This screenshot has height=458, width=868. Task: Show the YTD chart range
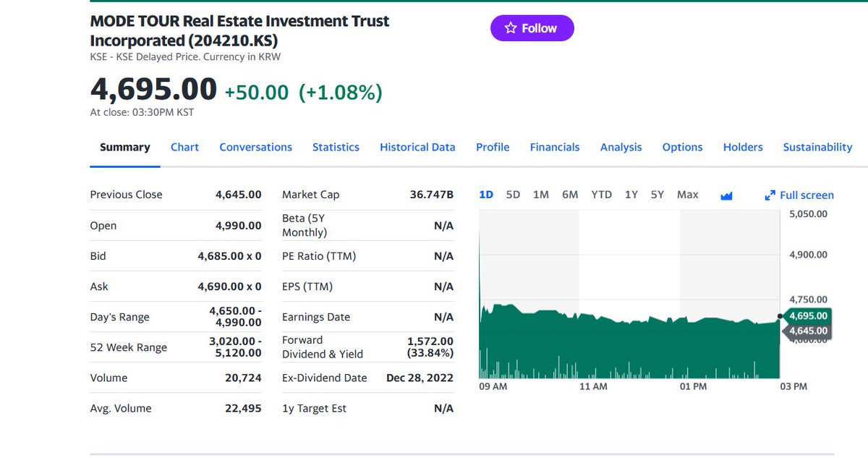[601, 195]
